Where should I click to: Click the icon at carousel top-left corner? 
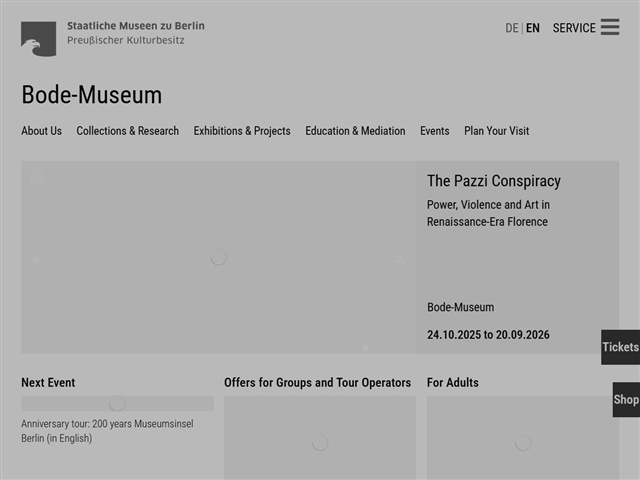coord(37,178)
